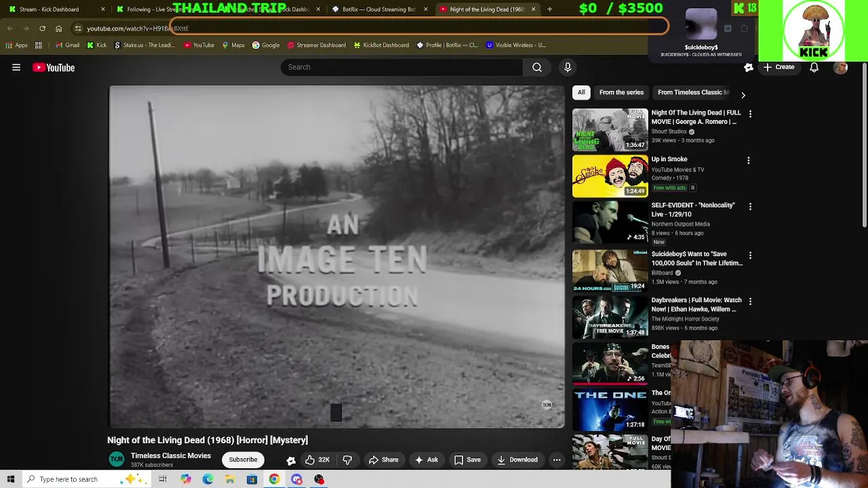Viewport: 868px width, 488px height.
Task: Open Night Of The Living Dead Shout thumbnail
Action: tap(610, 129)
